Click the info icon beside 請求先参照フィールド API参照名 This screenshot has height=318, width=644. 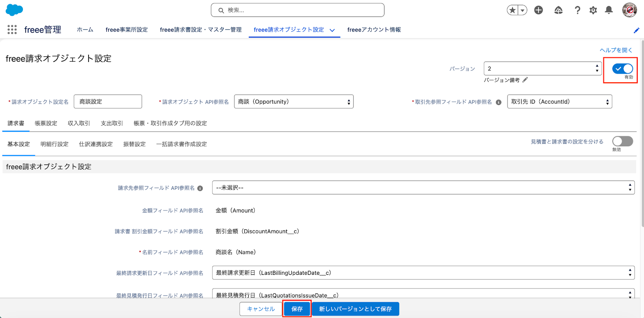click(200, 188)
